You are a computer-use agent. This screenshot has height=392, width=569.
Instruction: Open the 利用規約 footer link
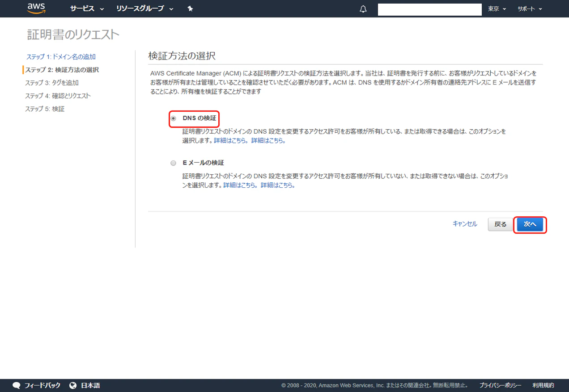[x=544, y=385]
